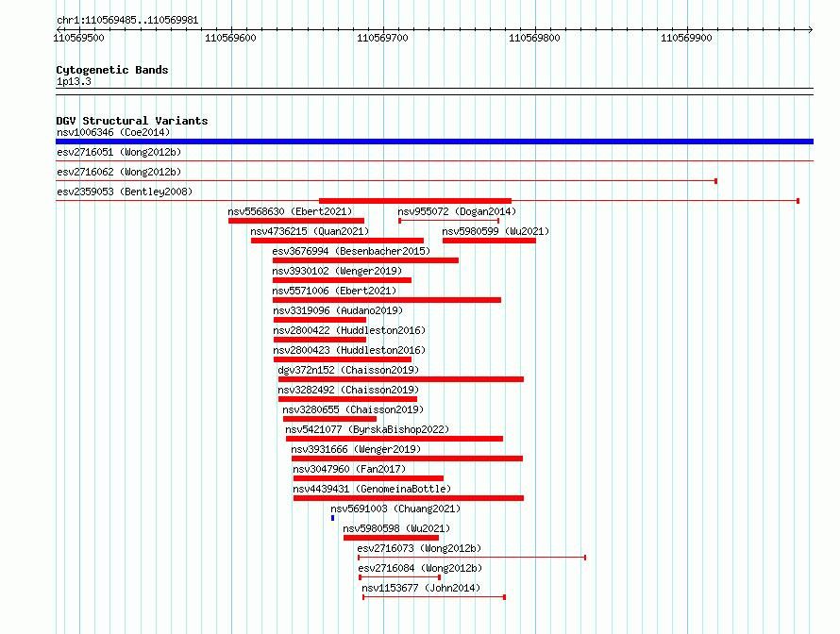Click ruler position 110569700
The image size is (840, 634).
point(382,38)
